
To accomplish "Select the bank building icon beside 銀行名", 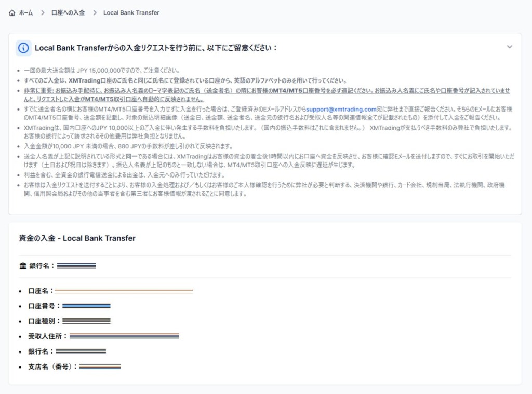I will (x=23, y=265).
